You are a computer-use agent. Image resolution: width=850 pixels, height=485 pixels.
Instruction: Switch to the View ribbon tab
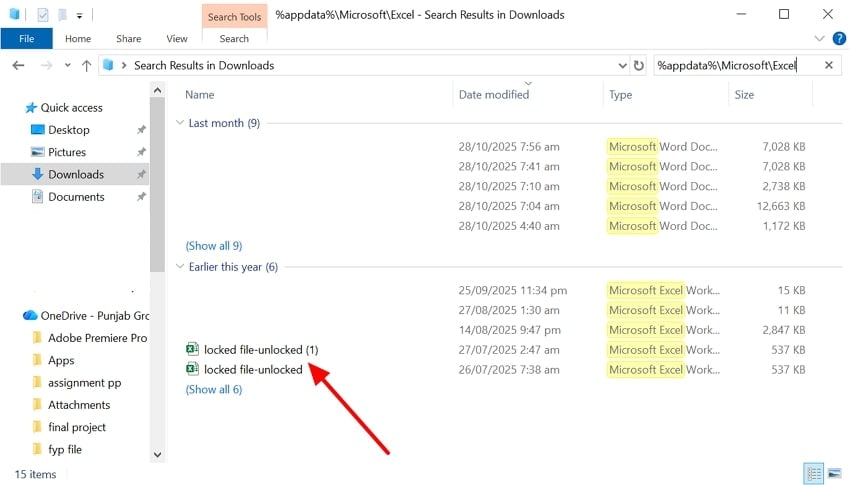177,38
